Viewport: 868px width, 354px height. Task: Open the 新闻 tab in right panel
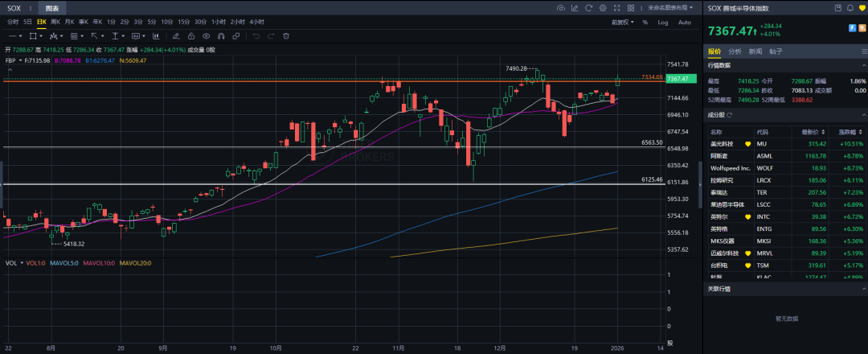point(755,51)
